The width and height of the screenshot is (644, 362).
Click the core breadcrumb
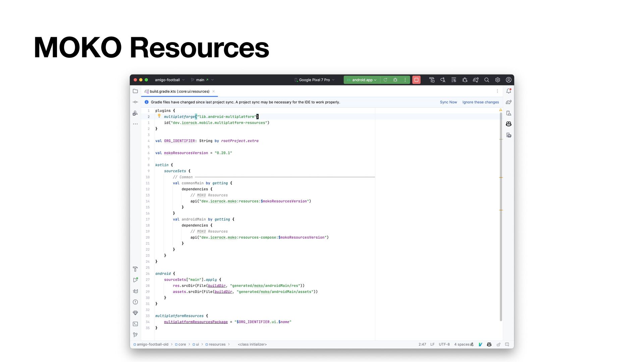point(180,344)
